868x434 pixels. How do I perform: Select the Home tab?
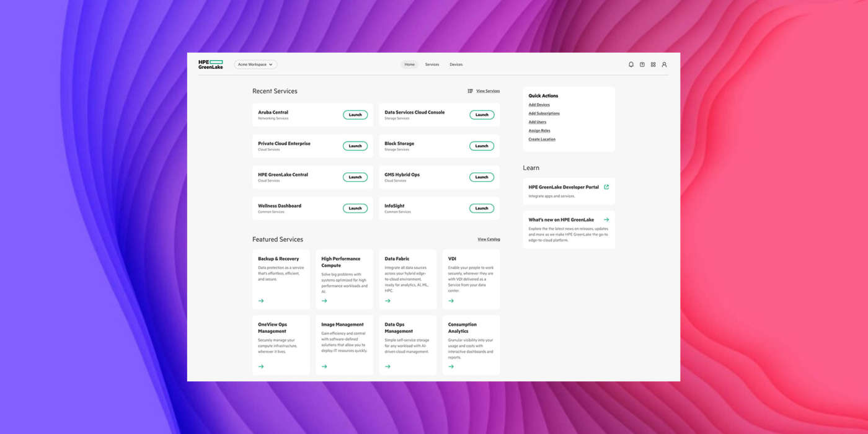[x=409, y=64]
